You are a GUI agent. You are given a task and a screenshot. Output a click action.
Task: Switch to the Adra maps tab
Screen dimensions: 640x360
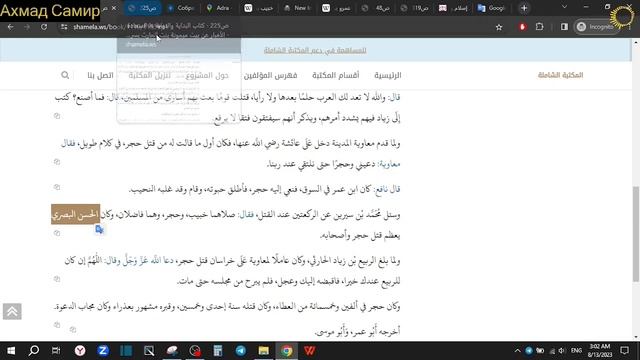[220, 8]
